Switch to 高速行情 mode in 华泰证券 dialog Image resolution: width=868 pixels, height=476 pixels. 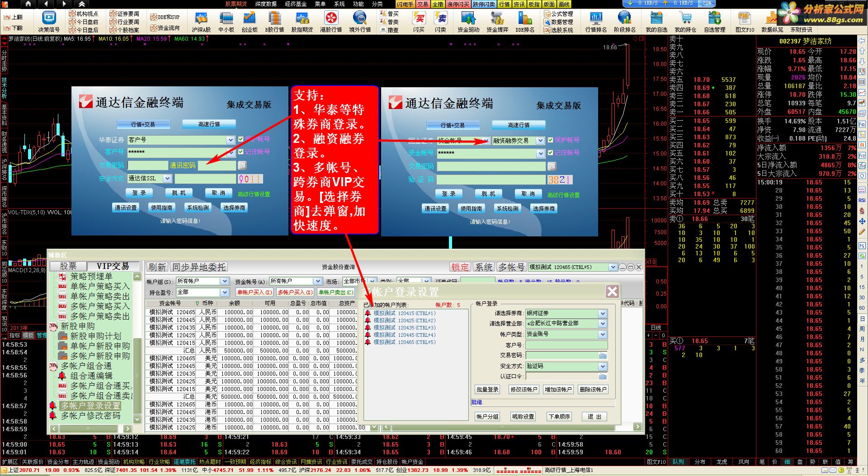(209, 124)
